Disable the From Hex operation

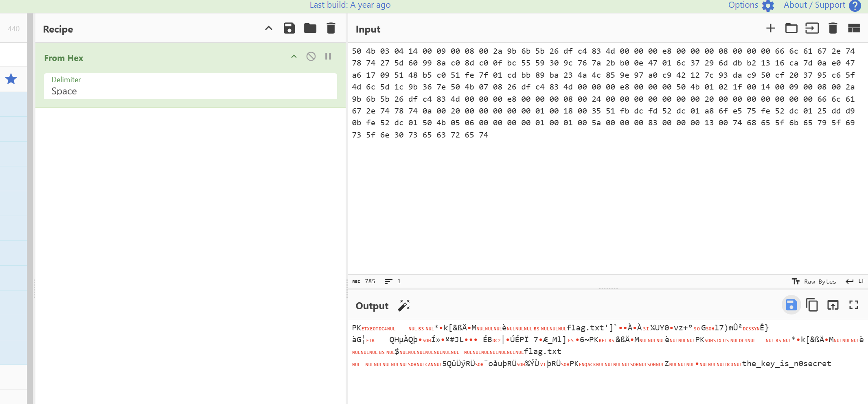click(x=311, y=57)
